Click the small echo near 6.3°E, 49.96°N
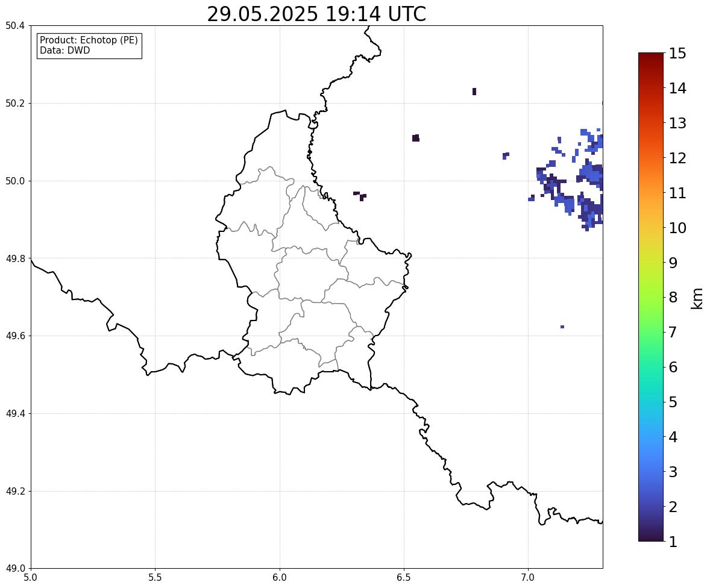 tap(360, 196)
